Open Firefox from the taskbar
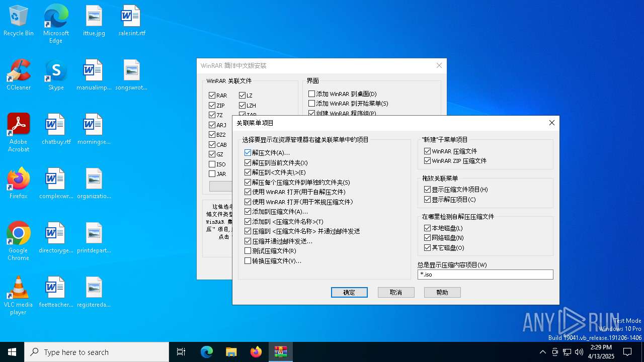This screenshot has width=644, height=362. [256, 352]
